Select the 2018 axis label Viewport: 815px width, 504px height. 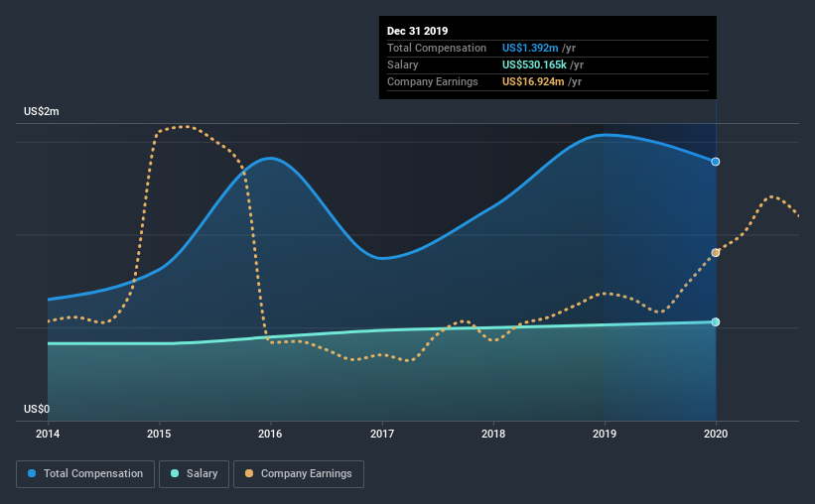pos(493,434)
